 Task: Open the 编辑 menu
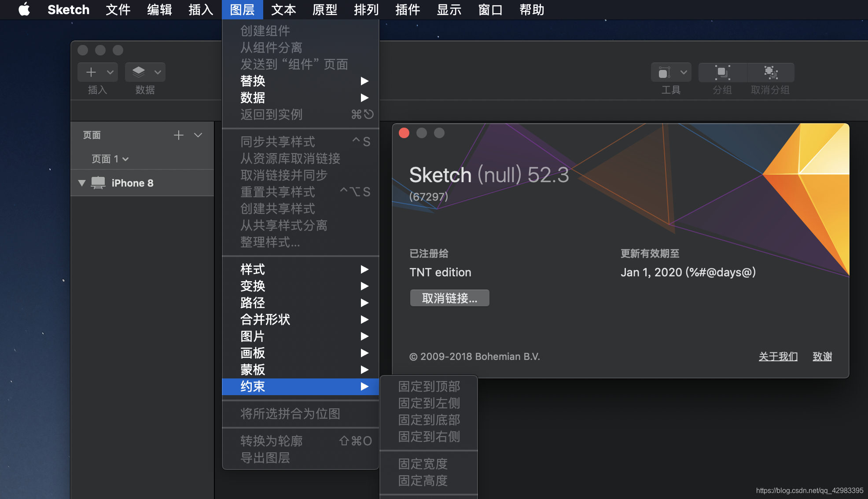[x=159, y=9]
